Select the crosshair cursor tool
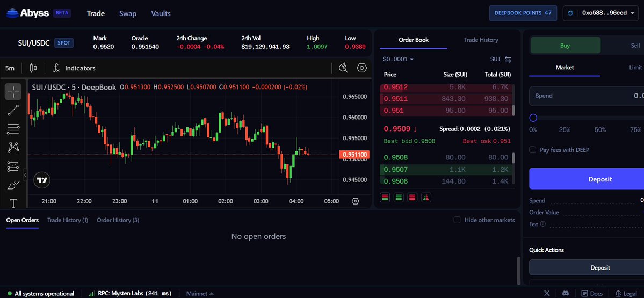644x298 pixels. [13, 92]
